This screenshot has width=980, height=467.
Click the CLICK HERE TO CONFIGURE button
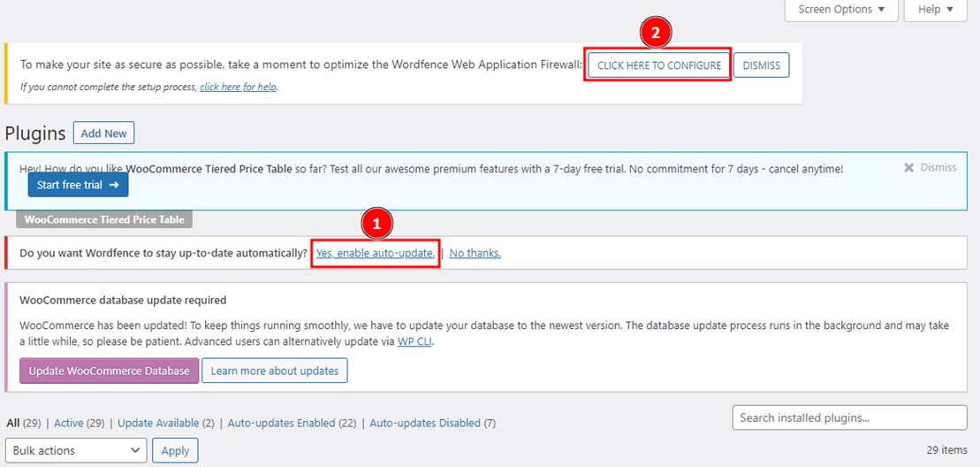click(x=658, y=65)
